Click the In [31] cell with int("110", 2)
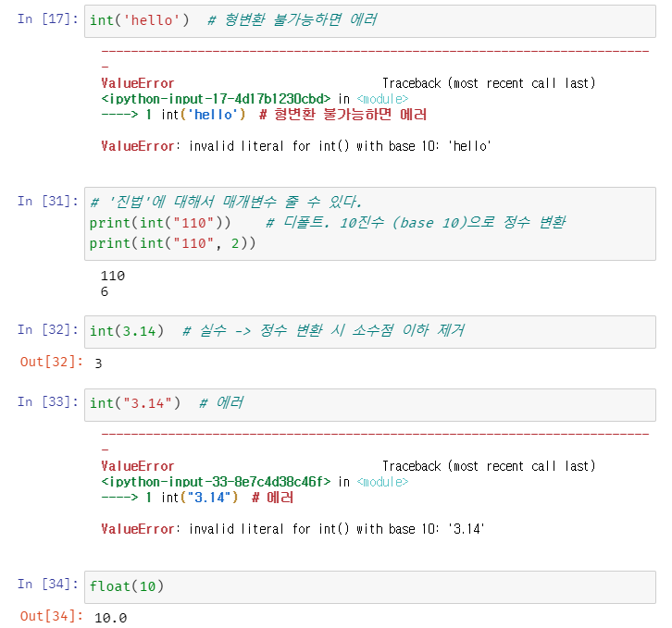This screenshot has height=628, width=672. tap(370, 224)
